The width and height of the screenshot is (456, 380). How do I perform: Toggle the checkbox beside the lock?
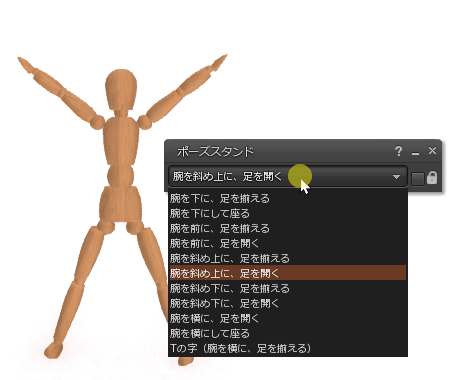click(x=418, y=179)
